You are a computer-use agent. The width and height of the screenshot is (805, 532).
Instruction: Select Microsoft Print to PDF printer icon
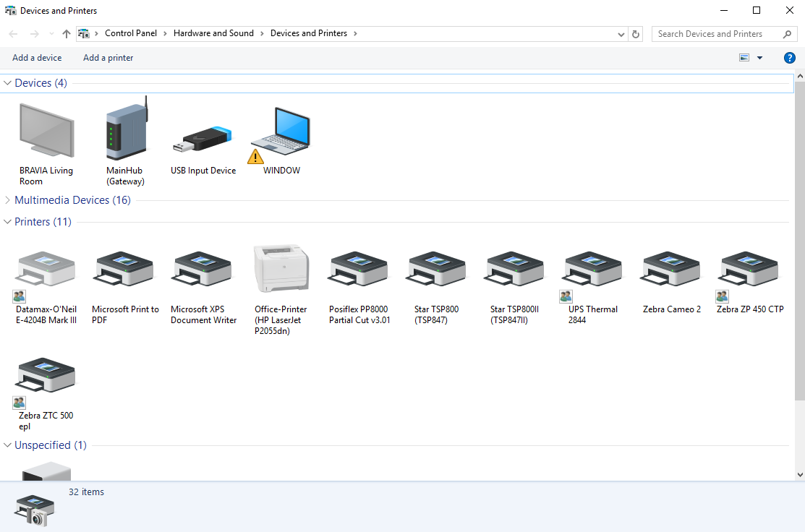123,267
